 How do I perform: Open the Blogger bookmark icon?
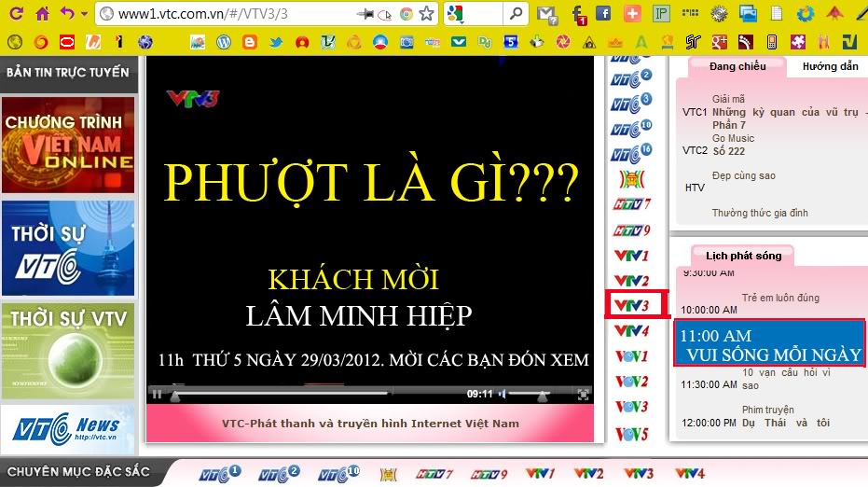[x=250, y=42]
